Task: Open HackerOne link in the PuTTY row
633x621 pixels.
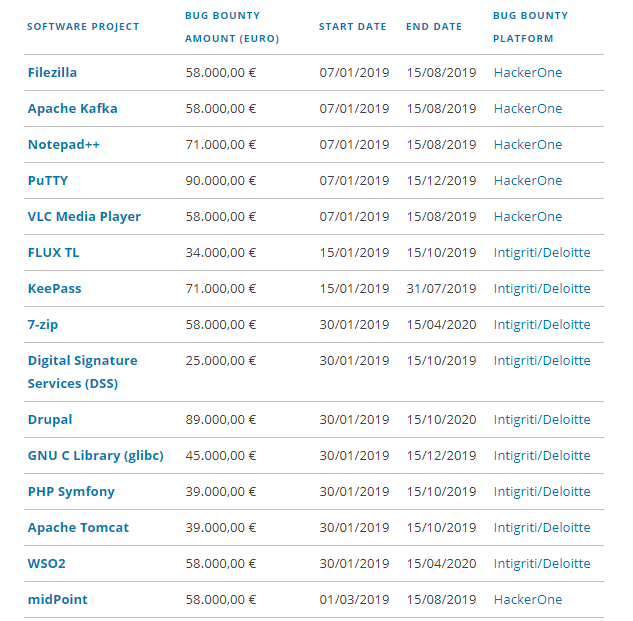Action: pyautogui.click(x=528, y=181)
